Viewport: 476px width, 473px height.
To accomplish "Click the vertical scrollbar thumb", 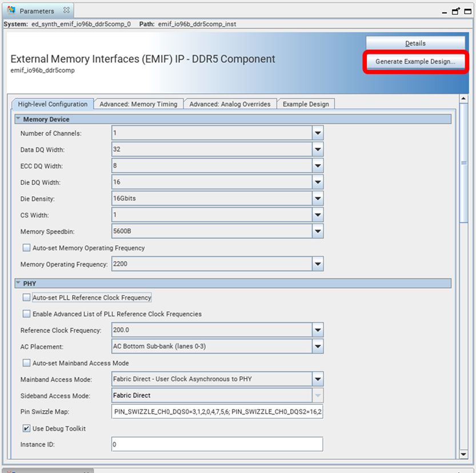I will point(463,163).
